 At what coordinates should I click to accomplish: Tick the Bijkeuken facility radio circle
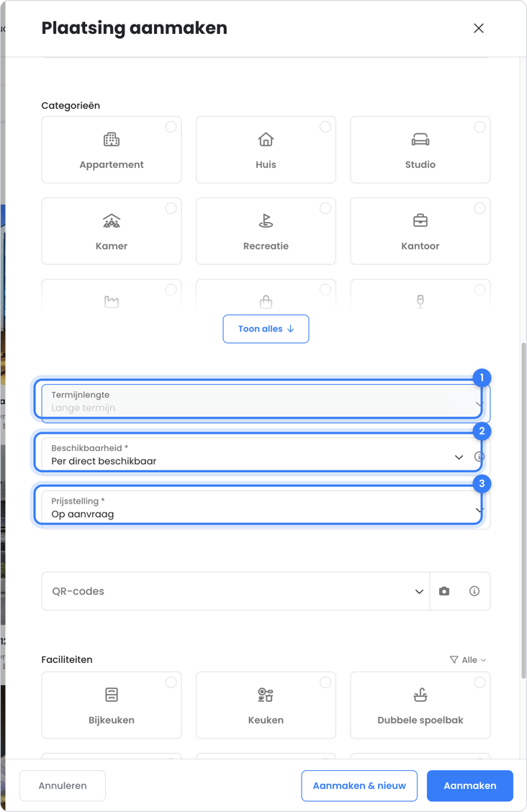click(171, 682)
